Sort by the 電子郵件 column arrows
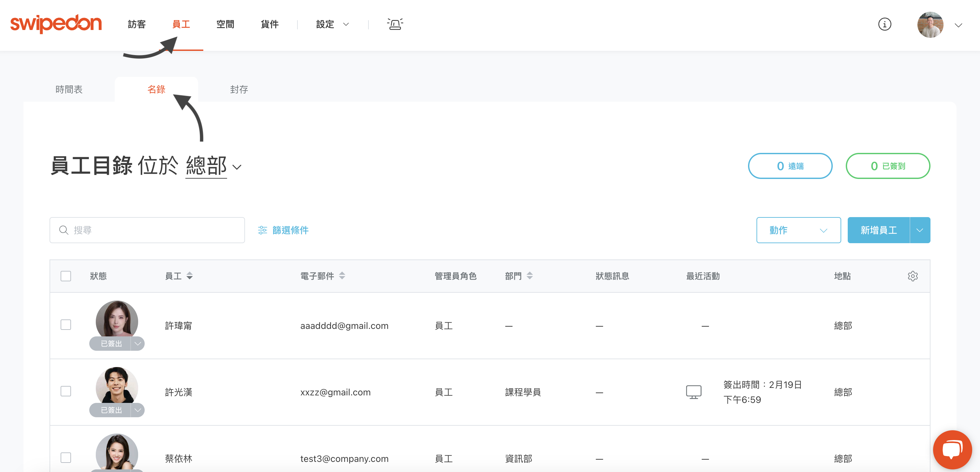980x472 pixels. 342,276
